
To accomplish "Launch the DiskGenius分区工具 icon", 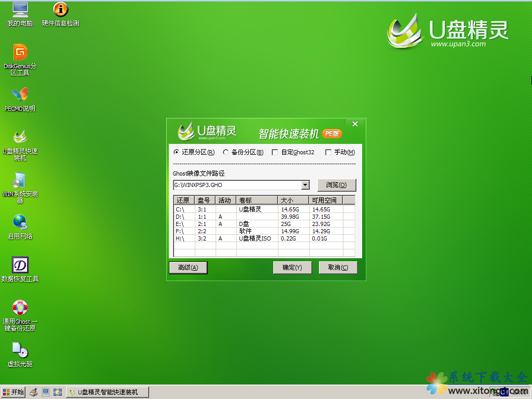I will tap(20, 60).
